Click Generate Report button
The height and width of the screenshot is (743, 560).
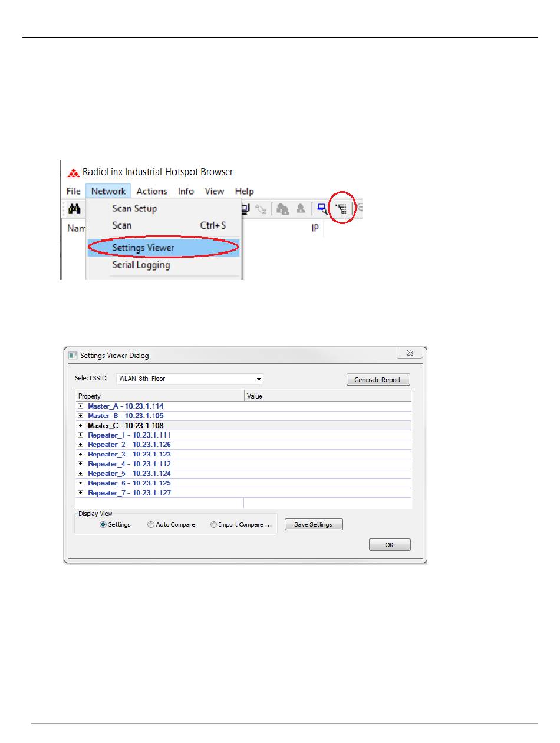click(378, 380)
